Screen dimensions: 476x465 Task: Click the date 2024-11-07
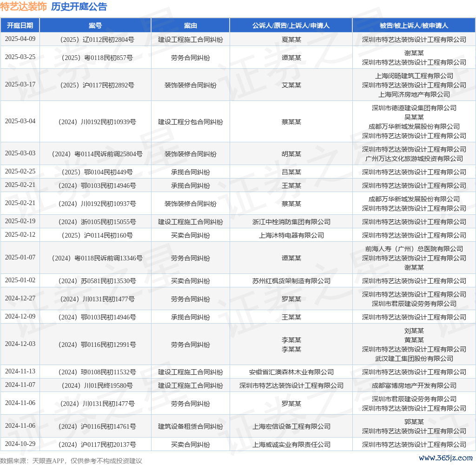(x=20, y=385)
